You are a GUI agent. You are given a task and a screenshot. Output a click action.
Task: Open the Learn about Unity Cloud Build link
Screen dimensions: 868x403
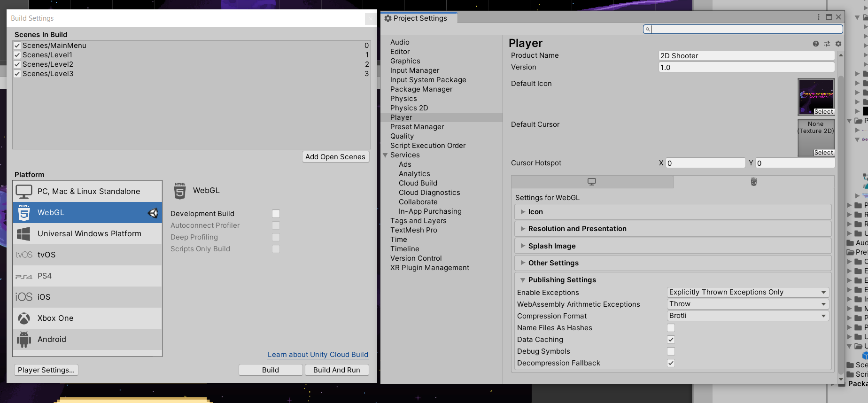click(x=318, y=355)
